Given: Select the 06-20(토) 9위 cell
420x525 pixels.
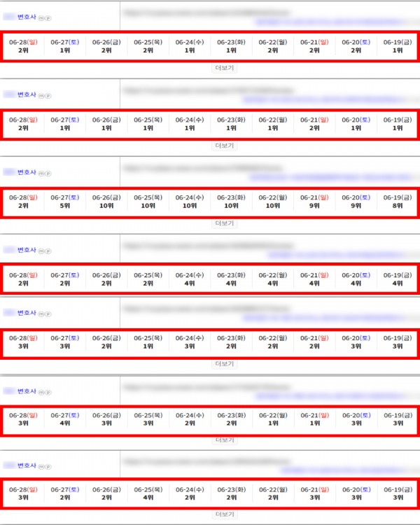Looking at the screenshot, I should pos(356,202).
